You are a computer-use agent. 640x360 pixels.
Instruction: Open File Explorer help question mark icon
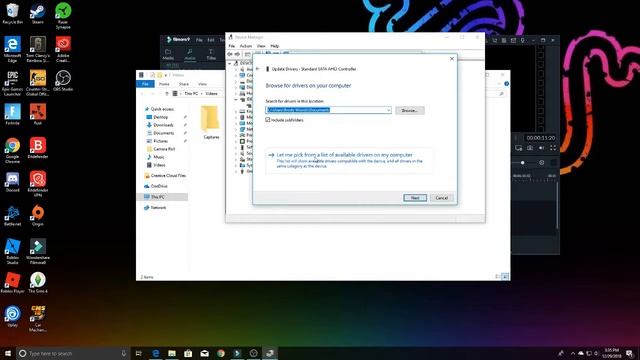coord(506,84)
